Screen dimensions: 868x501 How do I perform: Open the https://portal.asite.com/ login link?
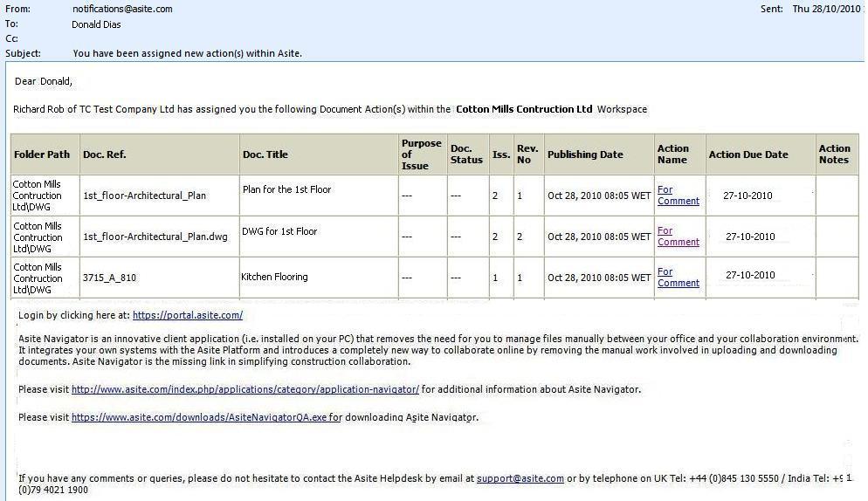click(188, 316)
